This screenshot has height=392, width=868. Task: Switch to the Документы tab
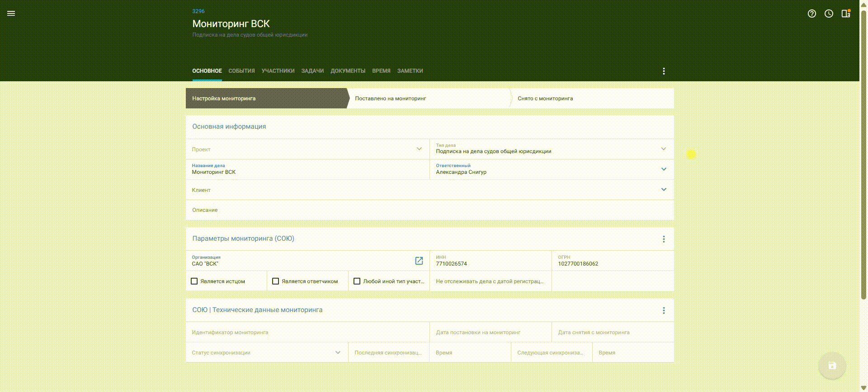[x=348, y=71]
